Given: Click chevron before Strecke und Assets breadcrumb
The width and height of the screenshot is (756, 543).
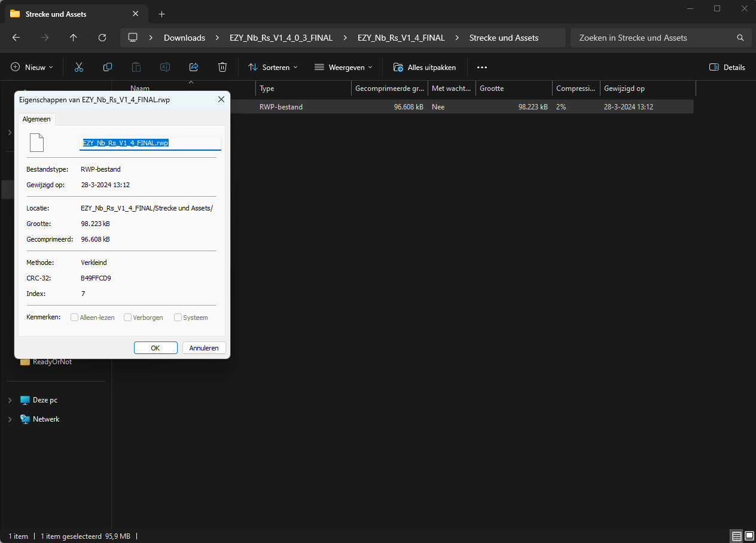Looking at the screenshot, I should click(x=457, y=38).
